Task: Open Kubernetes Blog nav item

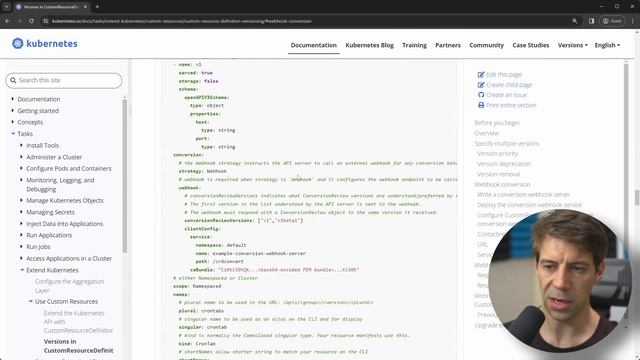Action: (x=369, y=45)
